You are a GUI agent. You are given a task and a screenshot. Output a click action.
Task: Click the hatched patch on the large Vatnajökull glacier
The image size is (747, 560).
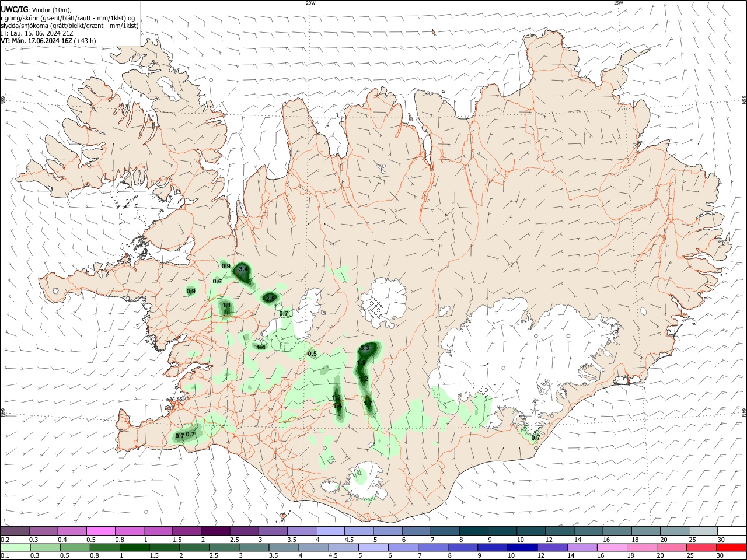[x=483, y=390]
